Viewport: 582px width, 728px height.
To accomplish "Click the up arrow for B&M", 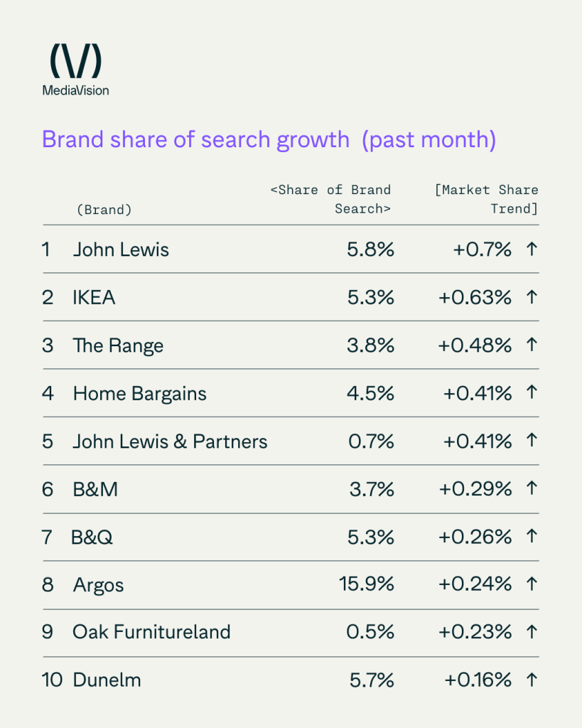I will point(530,489).
